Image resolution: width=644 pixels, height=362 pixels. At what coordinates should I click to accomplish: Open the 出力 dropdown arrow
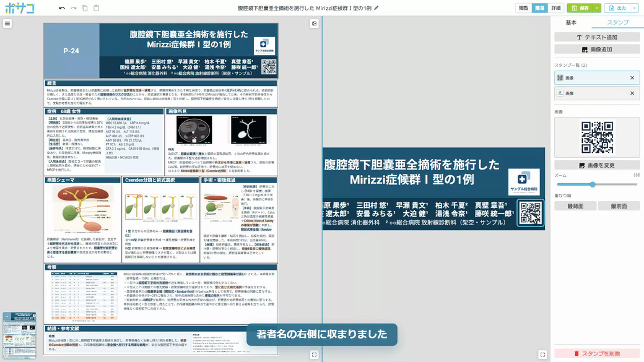pyautogui.click(x=635, y=8)
